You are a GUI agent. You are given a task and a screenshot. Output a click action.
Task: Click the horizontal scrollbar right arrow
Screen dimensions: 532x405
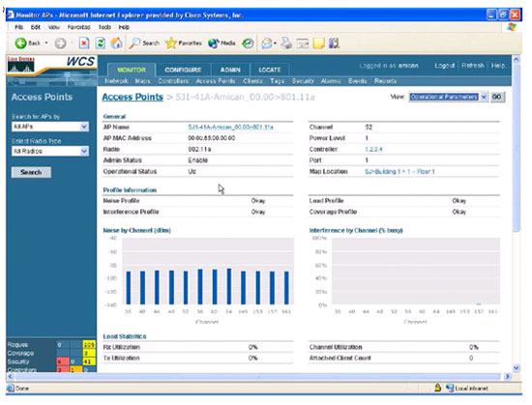pyautogui.click(x=507, y=377)
